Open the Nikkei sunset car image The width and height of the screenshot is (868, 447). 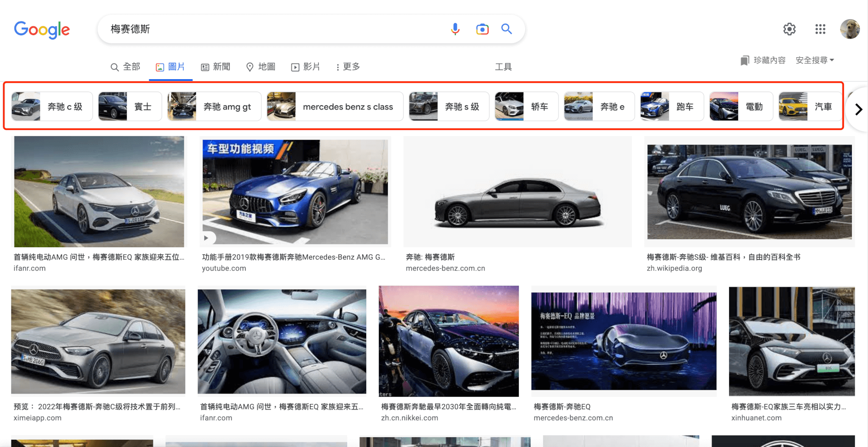click(448, 341)
